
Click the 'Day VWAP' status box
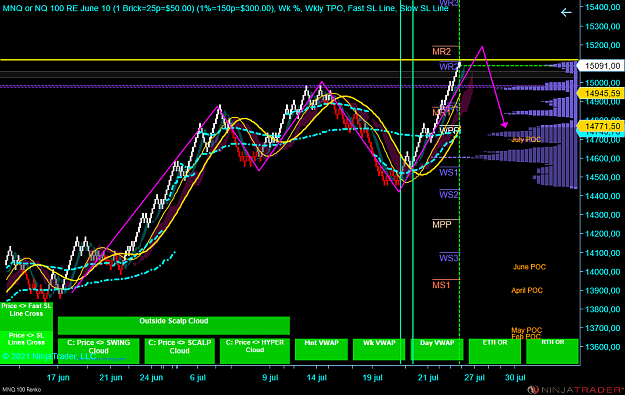point(437,349)
